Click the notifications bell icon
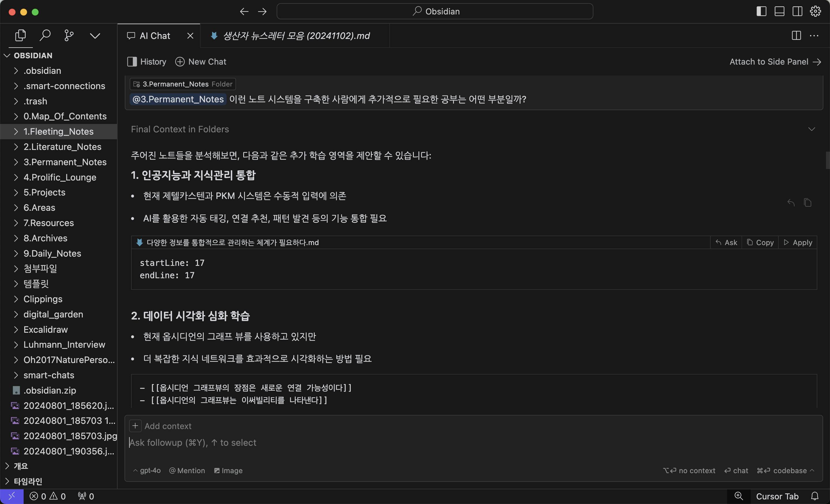 pos(814,496)
